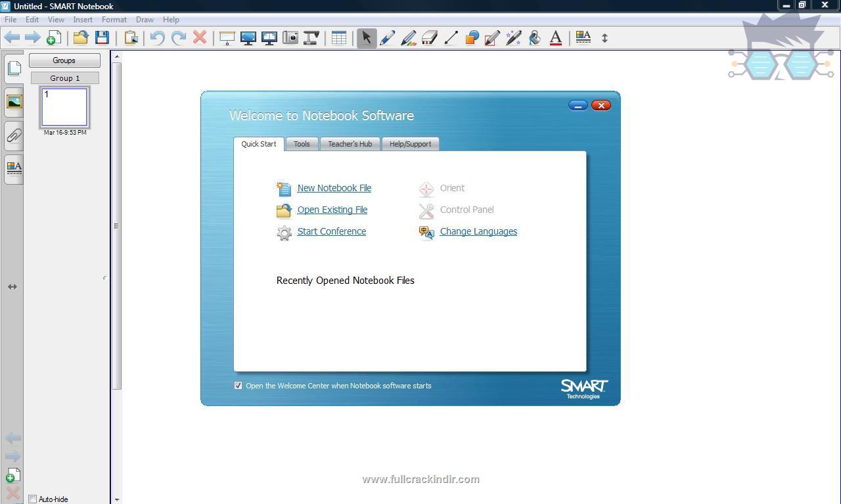The height and width of the screenshot is (504, 841).
Task: Enable Dual Page display
Action: point(269,37)
